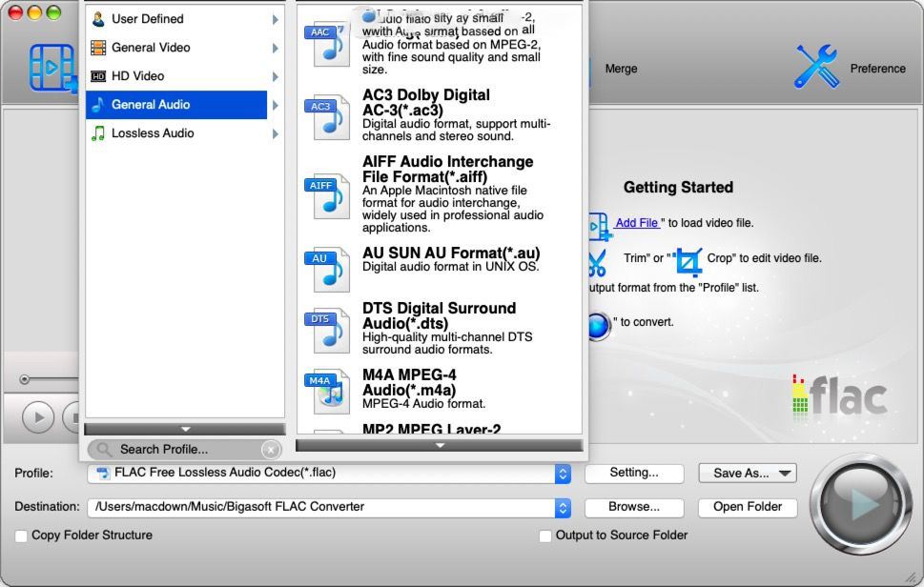Click the HD Video badge icon
This screenshot has width=924, height=587.
tap(98, 76)
